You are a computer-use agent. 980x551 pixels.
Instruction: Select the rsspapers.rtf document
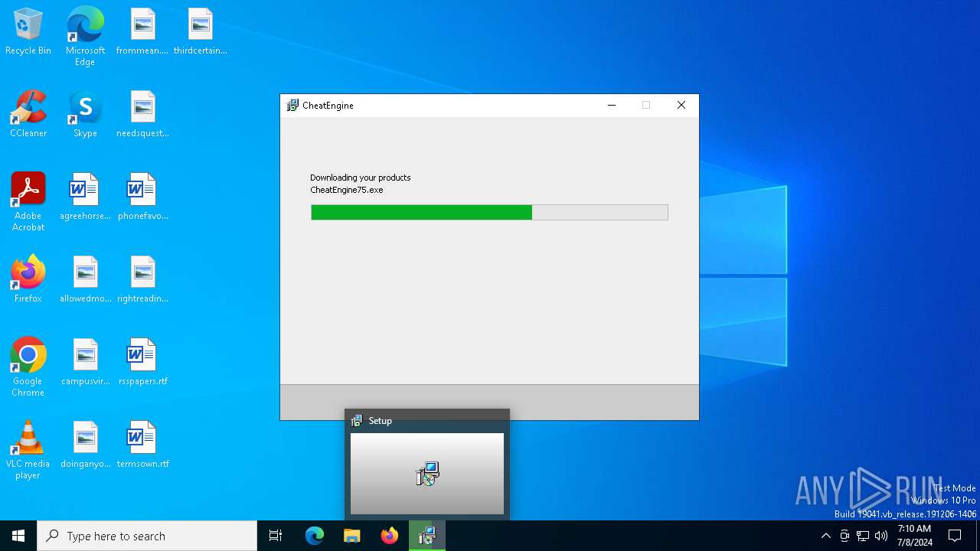point(142,362)
